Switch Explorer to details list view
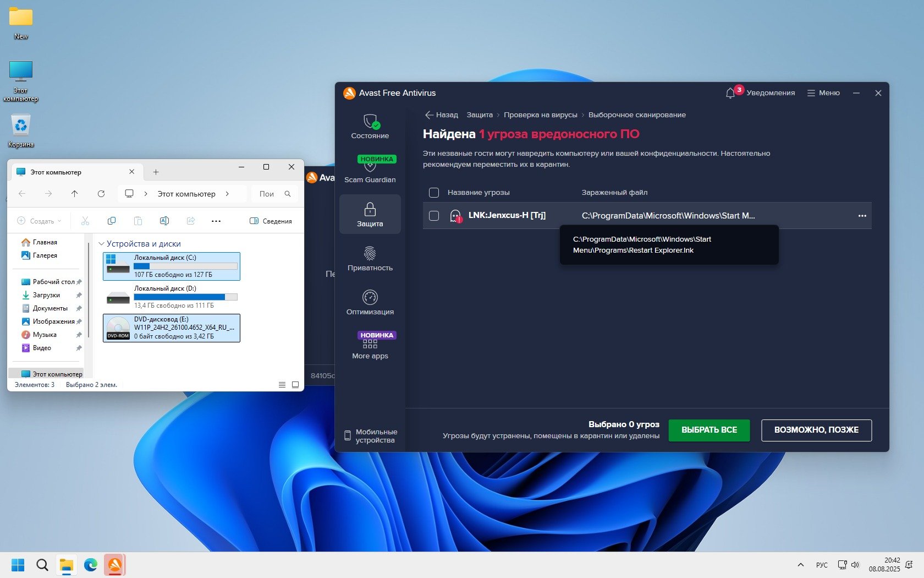The height and width of the screenshot is (578, 924). (282, 385)
